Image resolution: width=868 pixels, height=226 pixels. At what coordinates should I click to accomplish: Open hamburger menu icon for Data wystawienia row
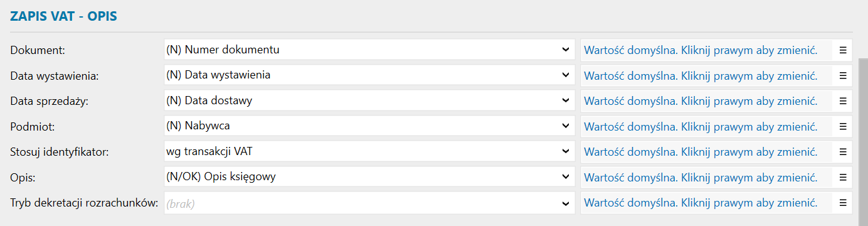[843, 75]
